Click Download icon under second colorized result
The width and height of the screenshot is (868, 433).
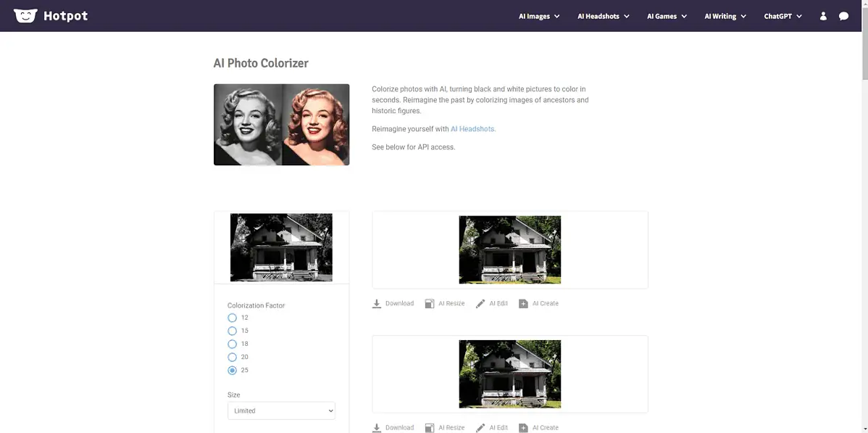pos(377,428)
